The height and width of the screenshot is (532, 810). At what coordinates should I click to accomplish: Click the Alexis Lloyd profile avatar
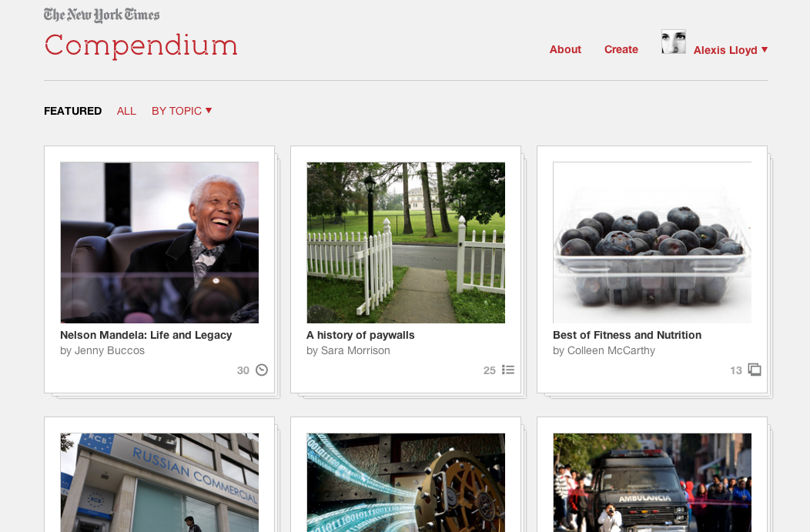click(674, 42)
